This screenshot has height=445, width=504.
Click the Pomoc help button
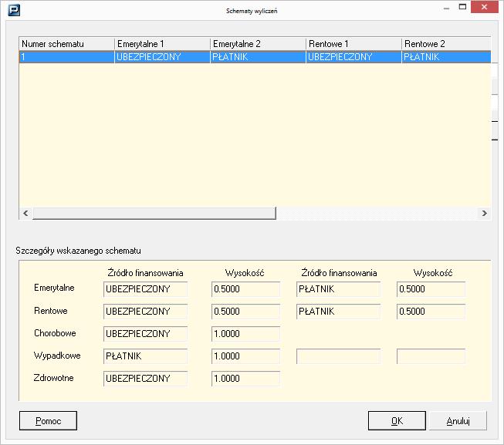coord(48,420)
